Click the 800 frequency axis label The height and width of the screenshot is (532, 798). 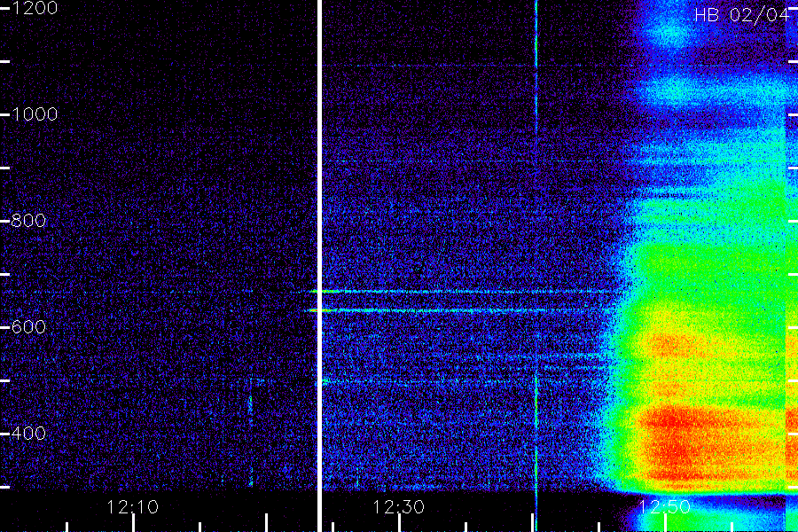coord(28,221)
